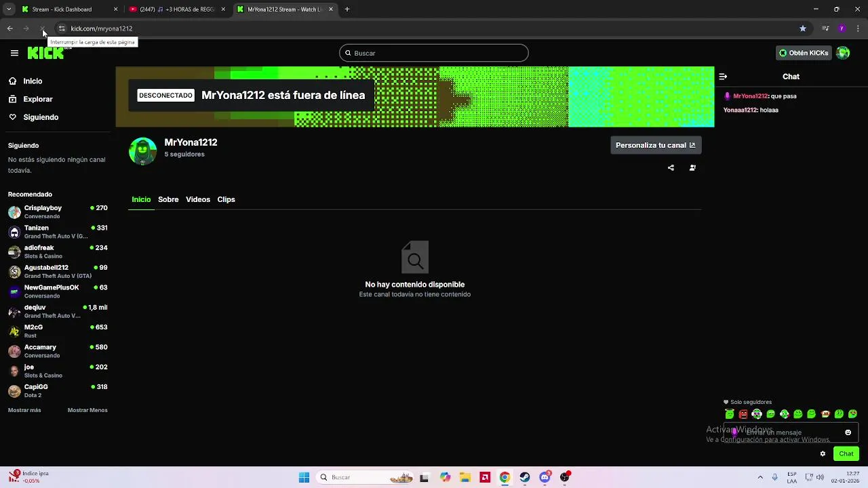Image resolution: width=868 pixels, height=488 pixels.
Task: Click the user icon beside share
Action: point(692,168)
